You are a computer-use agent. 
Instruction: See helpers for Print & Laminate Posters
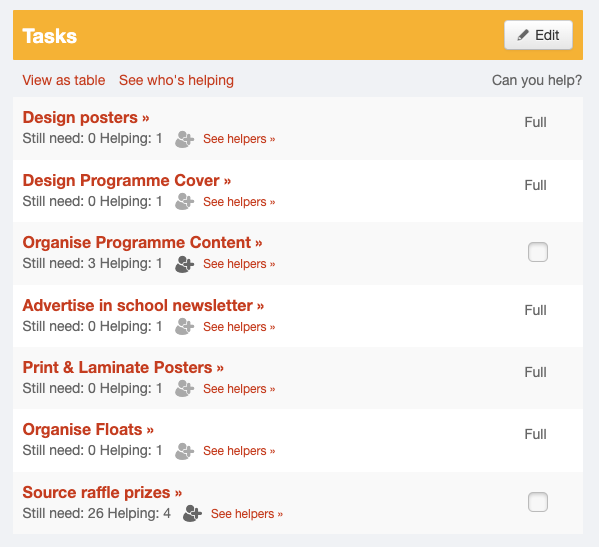[239, 389]
